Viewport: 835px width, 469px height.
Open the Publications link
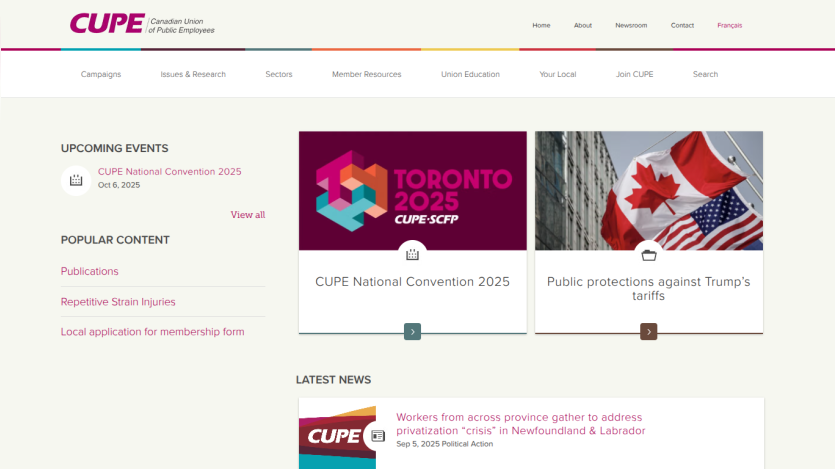coord(89,271)
